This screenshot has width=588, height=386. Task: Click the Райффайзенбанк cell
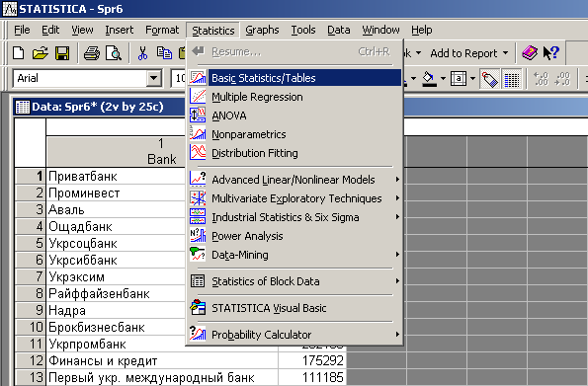pyautogui.click(x=117, y=293)
